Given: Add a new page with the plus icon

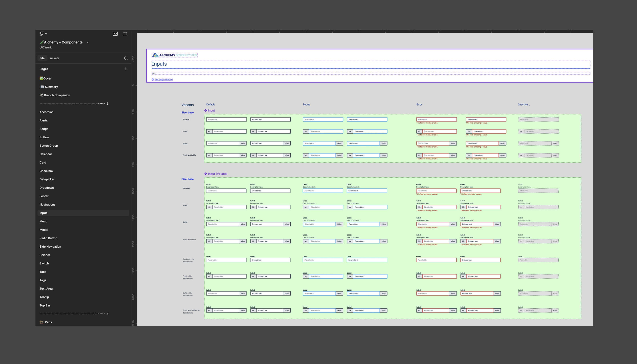Looking at the screenshot, I should (126, 69).
